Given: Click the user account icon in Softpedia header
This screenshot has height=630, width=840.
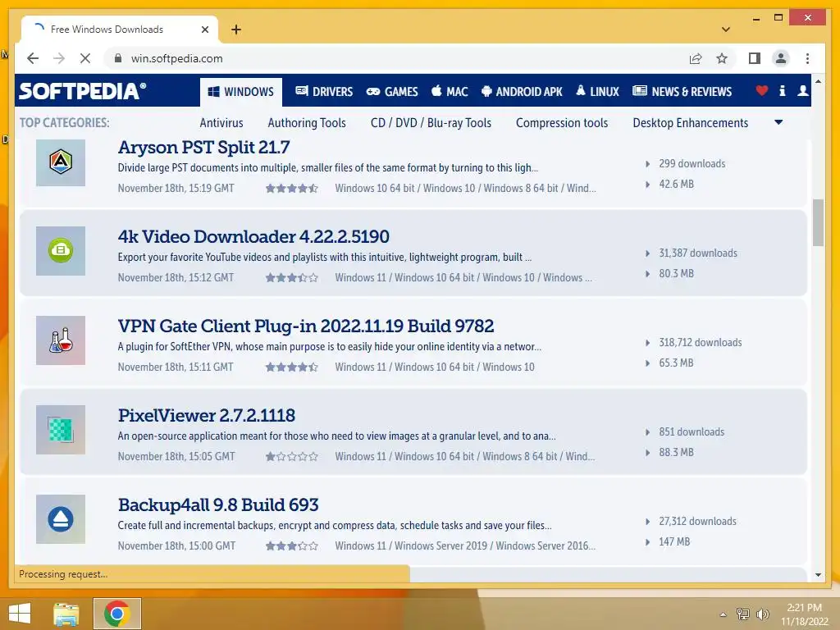Looking at the screenshot, I should tap(802, 91).
